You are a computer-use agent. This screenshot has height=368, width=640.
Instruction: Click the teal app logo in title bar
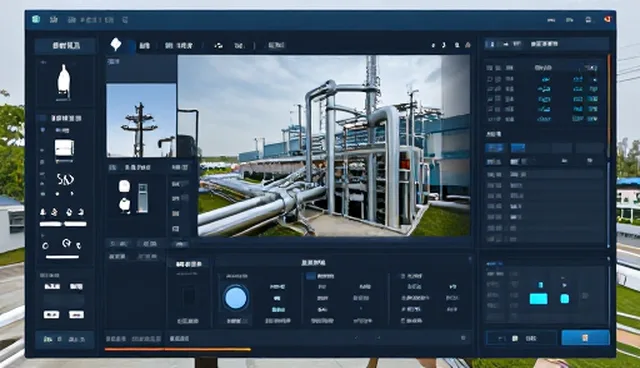[36, 19]
